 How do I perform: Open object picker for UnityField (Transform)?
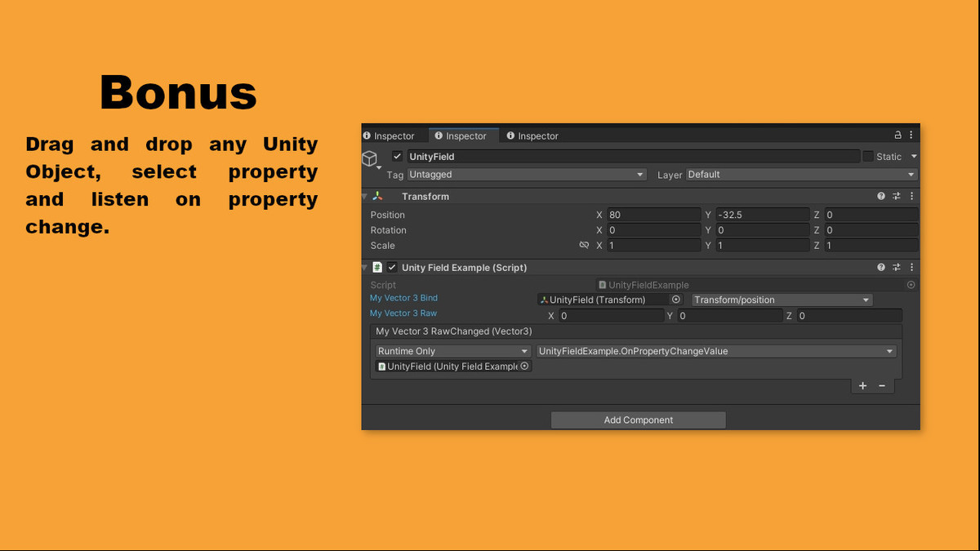point(675,300)
